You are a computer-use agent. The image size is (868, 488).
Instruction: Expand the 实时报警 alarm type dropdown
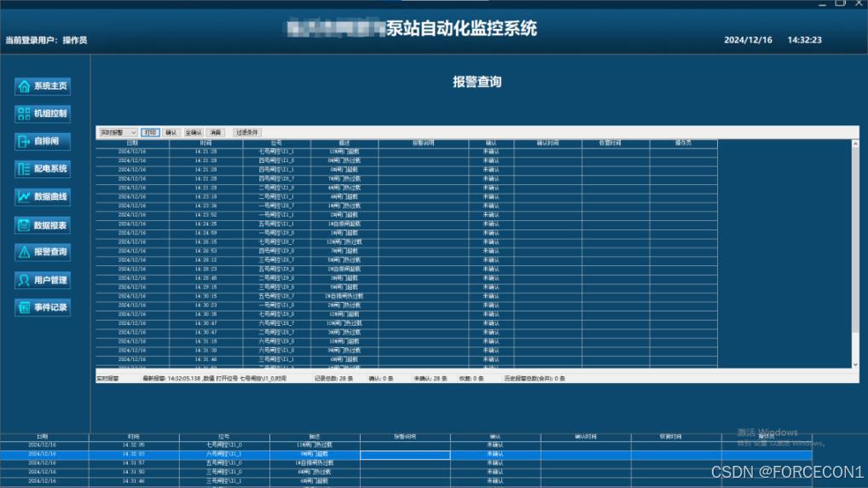tap(118, 132)
